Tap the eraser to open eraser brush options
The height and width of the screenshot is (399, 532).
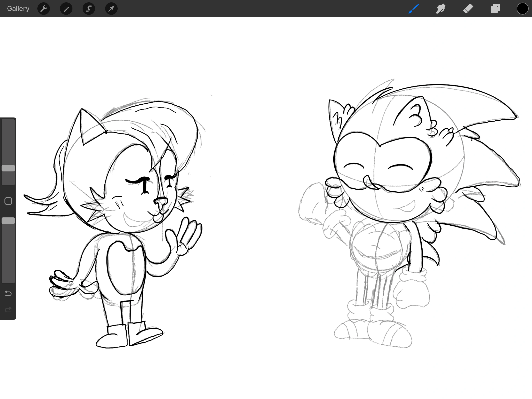(468, 8)
